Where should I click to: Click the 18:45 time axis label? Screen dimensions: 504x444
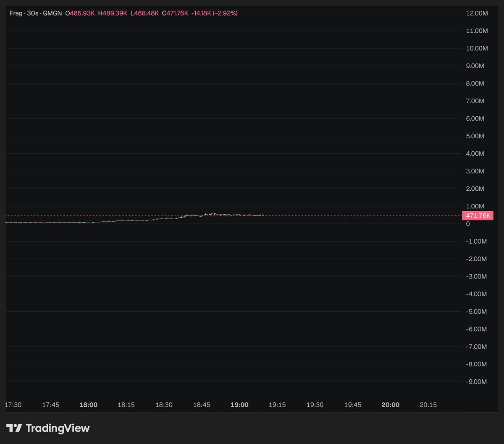[202, 405]
